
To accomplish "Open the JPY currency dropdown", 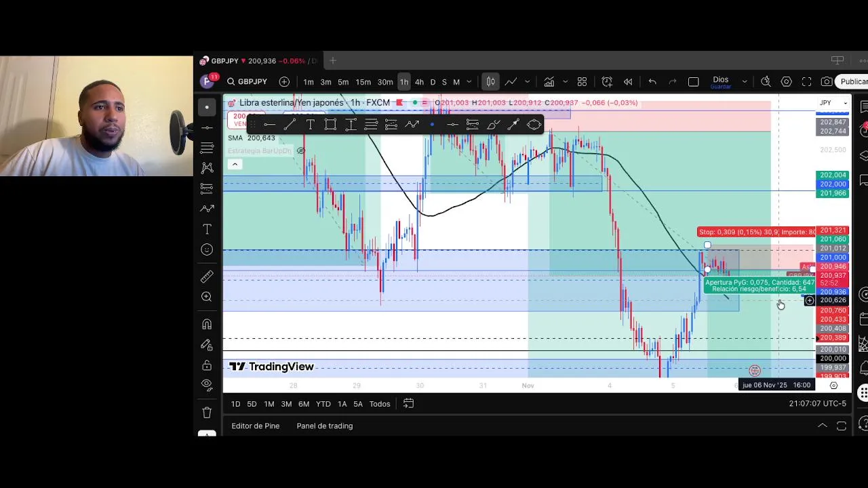I will pos(833,103).
